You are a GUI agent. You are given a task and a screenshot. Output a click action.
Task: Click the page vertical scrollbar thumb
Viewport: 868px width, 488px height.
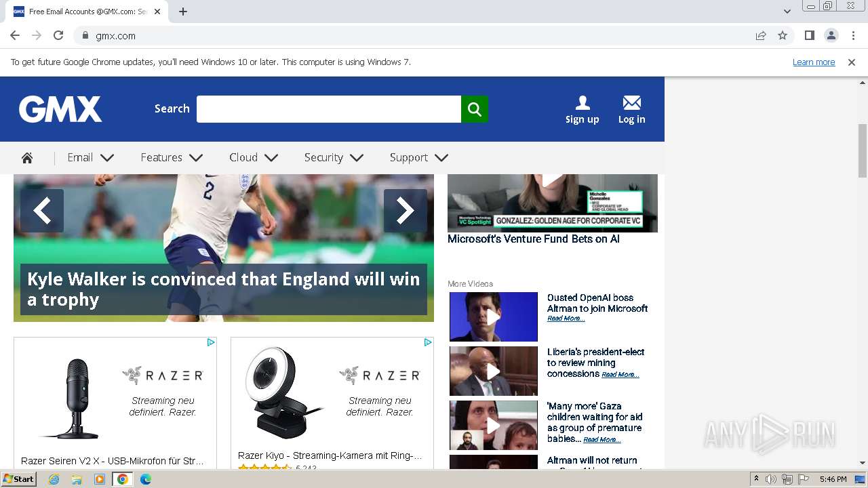[x=863, y=150]
